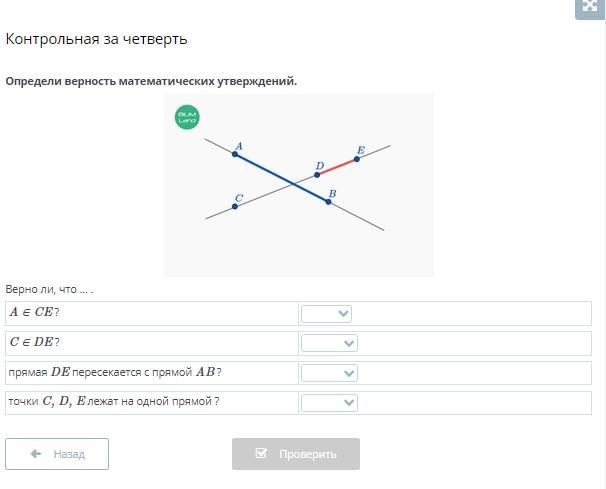606x489 pixels.
Task: Click the statement about DE crossing AB
Action: (114, 373)
